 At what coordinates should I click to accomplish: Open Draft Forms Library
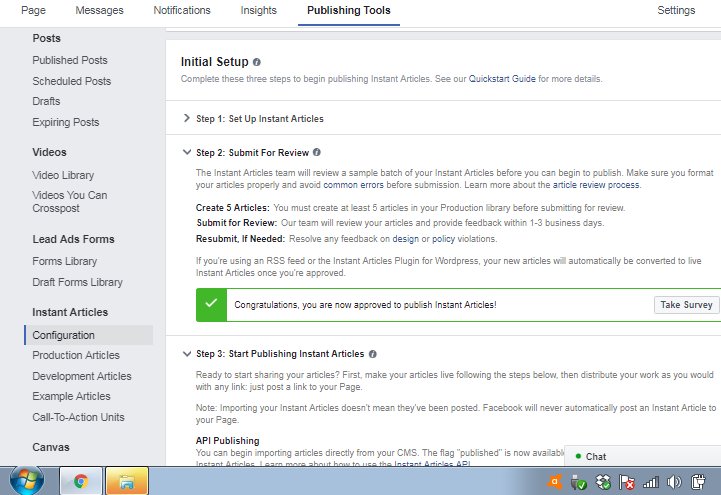pos(77,282)
